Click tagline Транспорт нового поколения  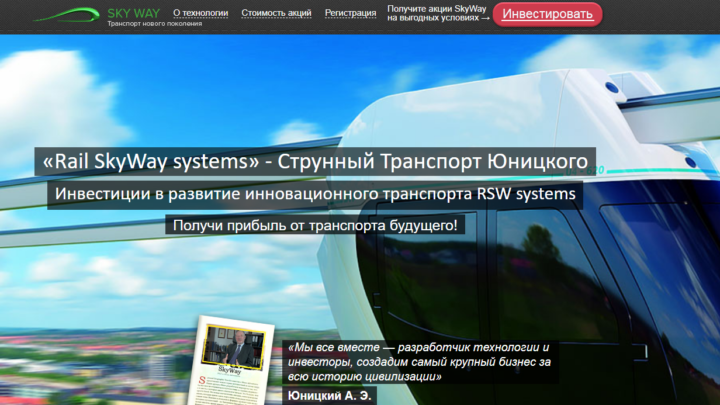pyautogui.click(x=155, y=23)
